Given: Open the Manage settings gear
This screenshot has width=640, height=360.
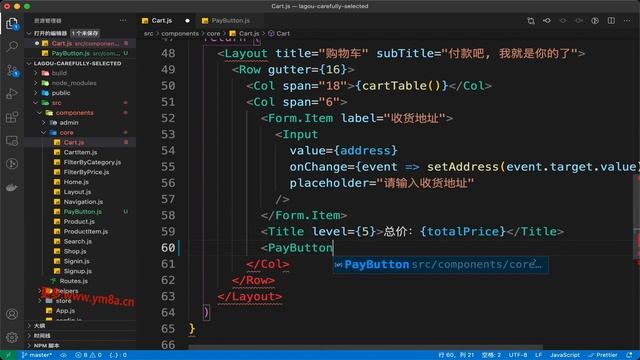Looking at the screenshot, I should pos(12,337).
